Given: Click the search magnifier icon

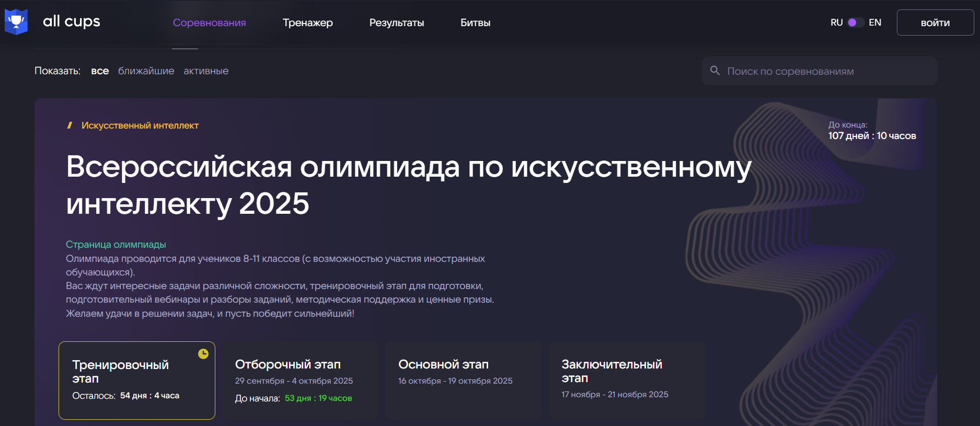Looking at the screenshot, I should (x=715, y=71).
